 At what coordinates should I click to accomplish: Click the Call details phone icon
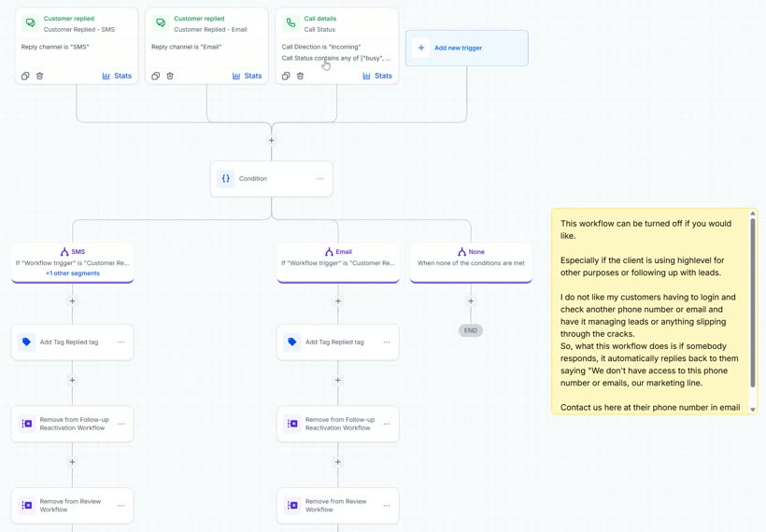(291, 23)
